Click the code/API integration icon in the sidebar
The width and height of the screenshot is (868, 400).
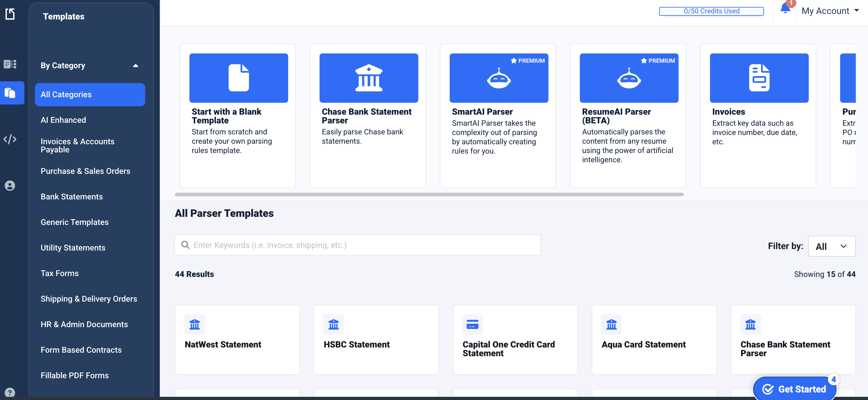point(10,139)
